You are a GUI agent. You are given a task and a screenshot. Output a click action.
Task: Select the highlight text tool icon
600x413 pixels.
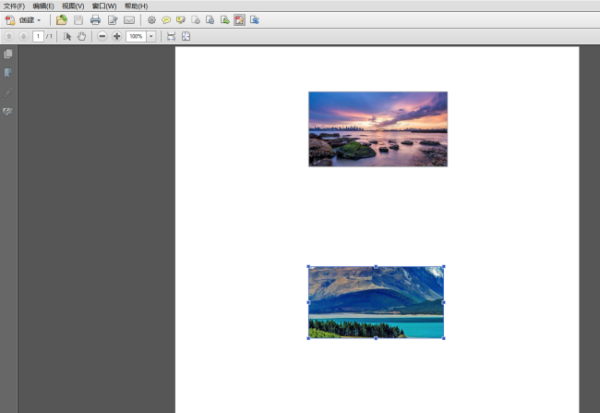tap(181, 20)
